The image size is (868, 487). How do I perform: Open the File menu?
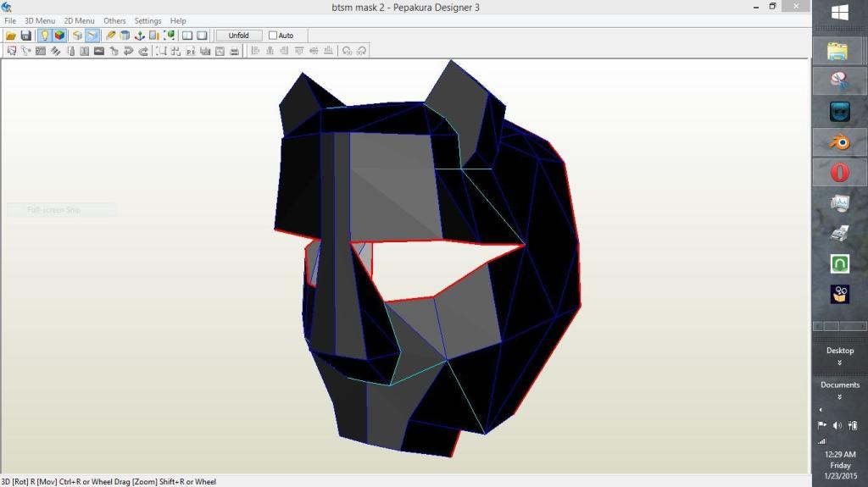coord(10,20)
